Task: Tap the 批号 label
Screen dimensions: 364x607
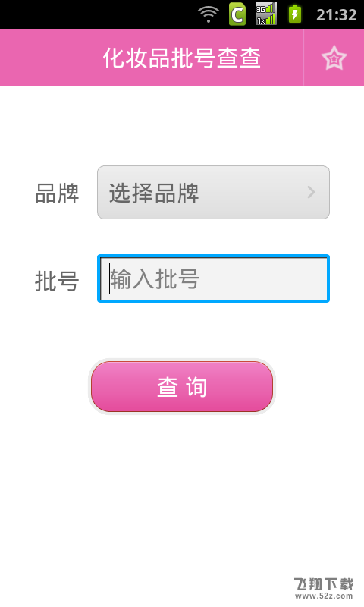Action: [57, 281]
